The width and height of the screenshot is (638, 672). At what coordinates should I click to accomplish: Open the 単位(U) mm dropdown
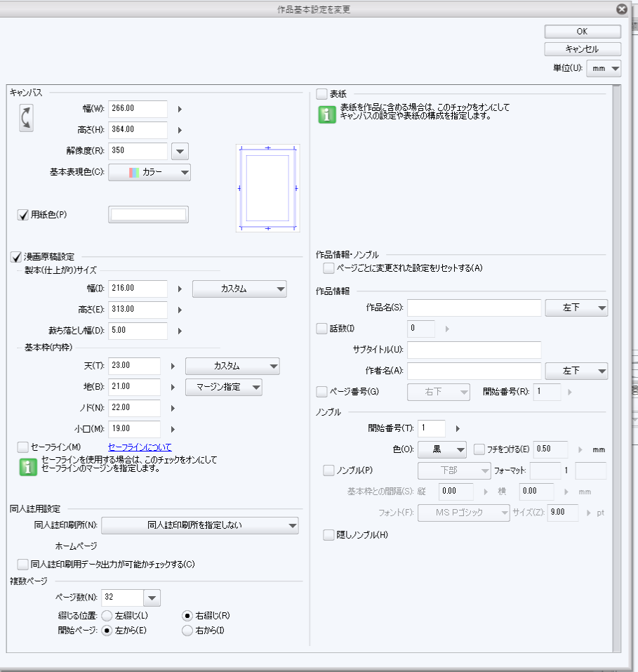pos(604,69)
